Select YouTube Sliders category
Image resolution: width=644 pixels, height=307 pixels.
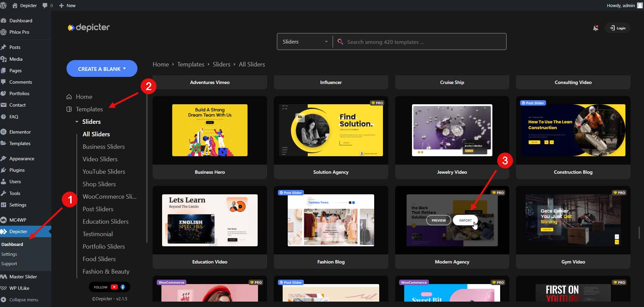click(x=104, y=171)
